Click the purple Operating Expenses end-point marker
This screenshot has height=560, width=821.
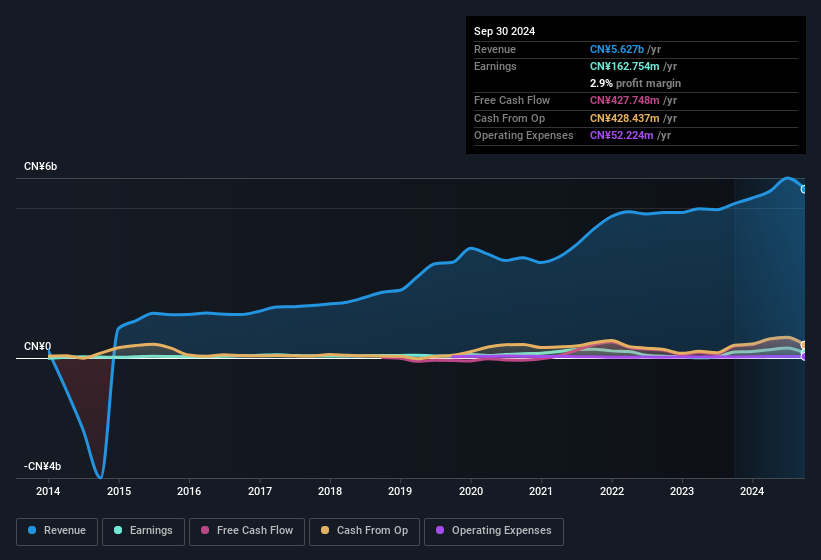(804, 356)
